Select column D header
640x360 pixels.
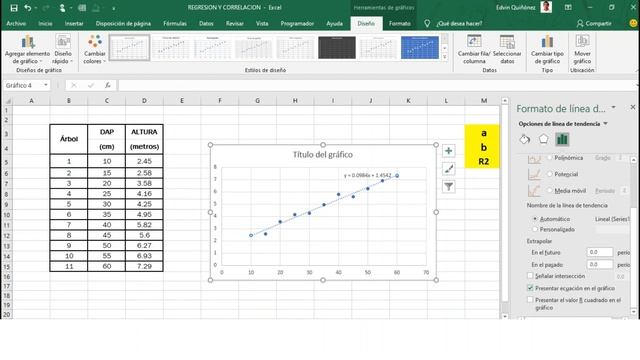tap(144, 100)
